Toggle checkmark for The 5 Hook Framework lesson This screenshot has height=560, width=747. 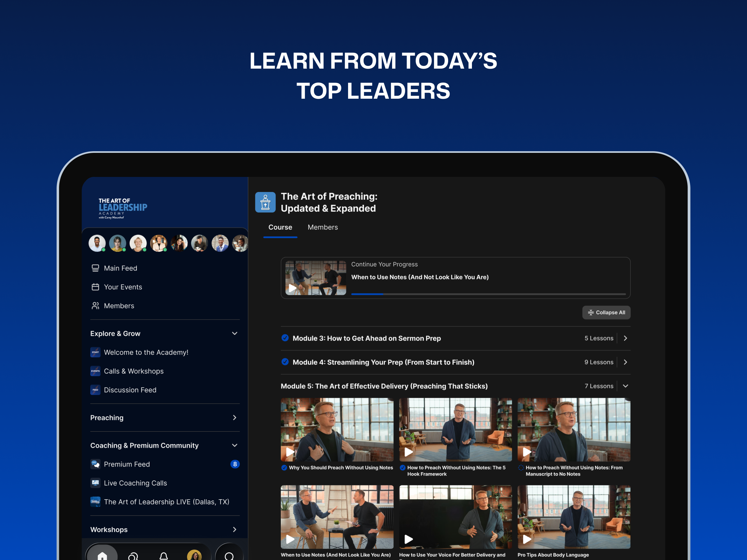tap(402, 468)
